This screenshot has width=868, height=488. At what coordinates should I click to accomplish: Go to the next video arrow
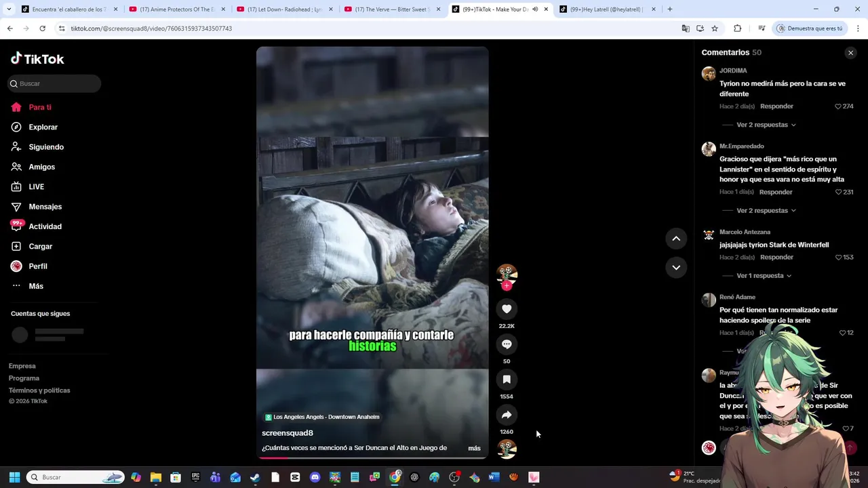pos(676,268)
